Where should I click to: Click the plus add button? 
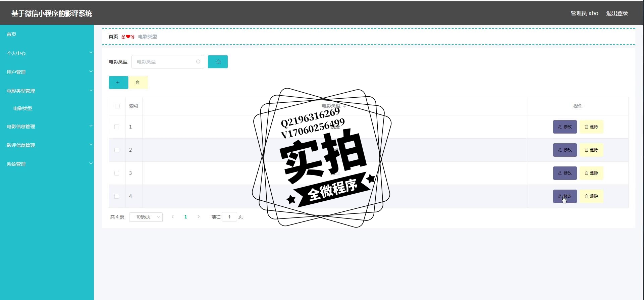(x=118, y=83)
